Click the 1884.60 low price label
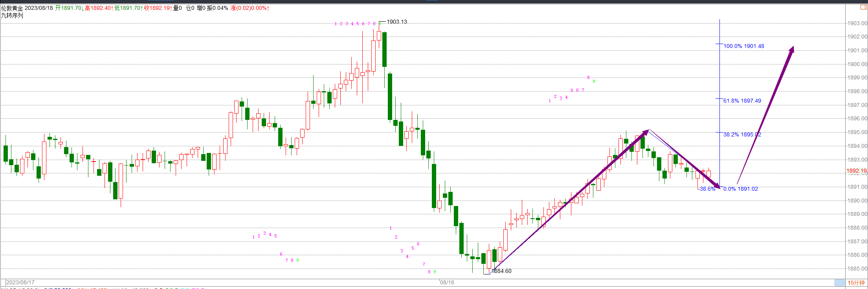Screen dimensions: 868x289 [501, 271]
